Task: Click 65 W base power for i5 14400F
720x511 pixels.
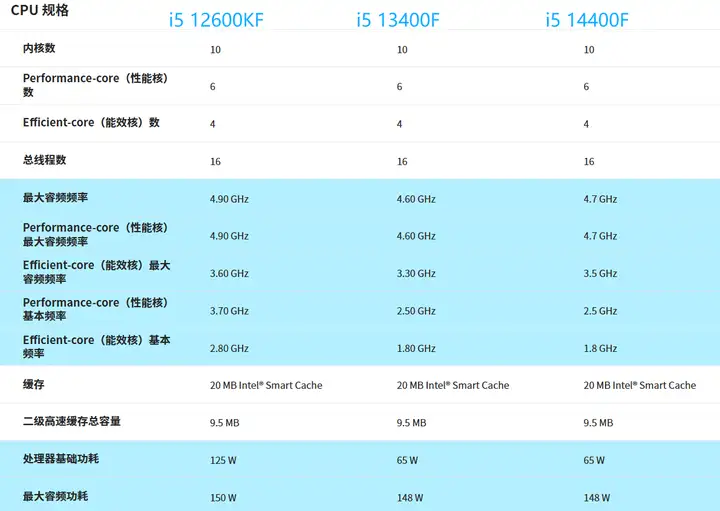Action: [x=594, y=460]
